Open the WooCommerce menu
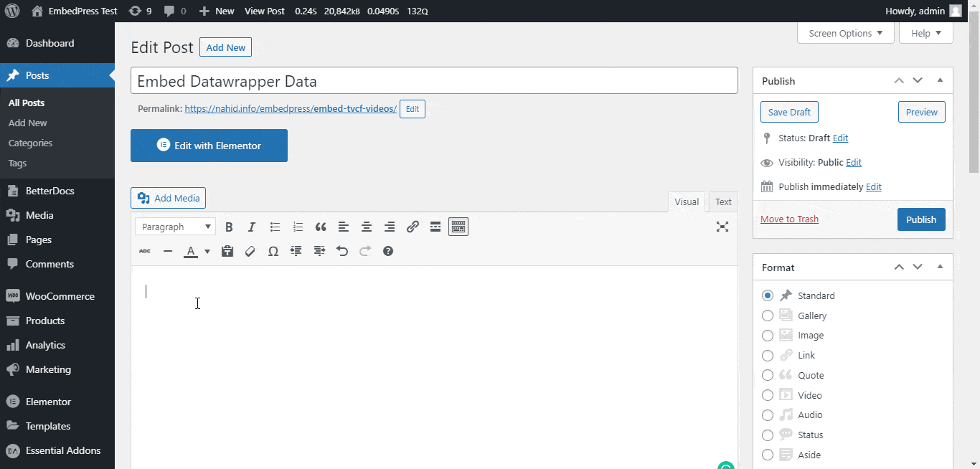 tap(57, 296)
